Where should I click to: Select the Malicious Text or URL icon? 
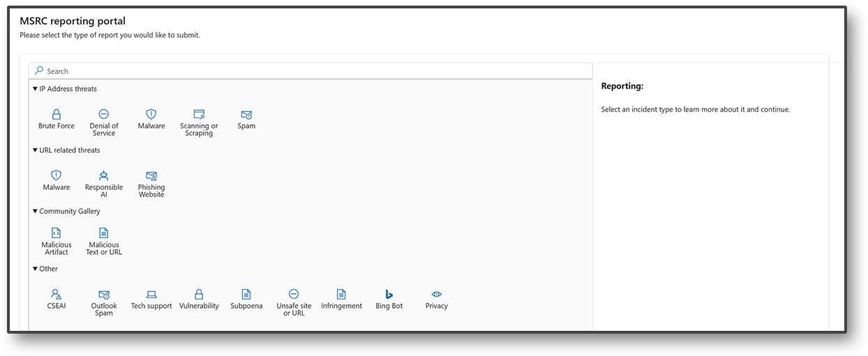[104, 233]
